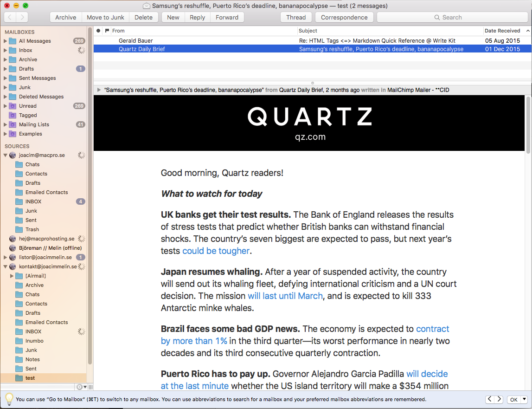Click the Unread smart mailbox icon

[13, 106]
